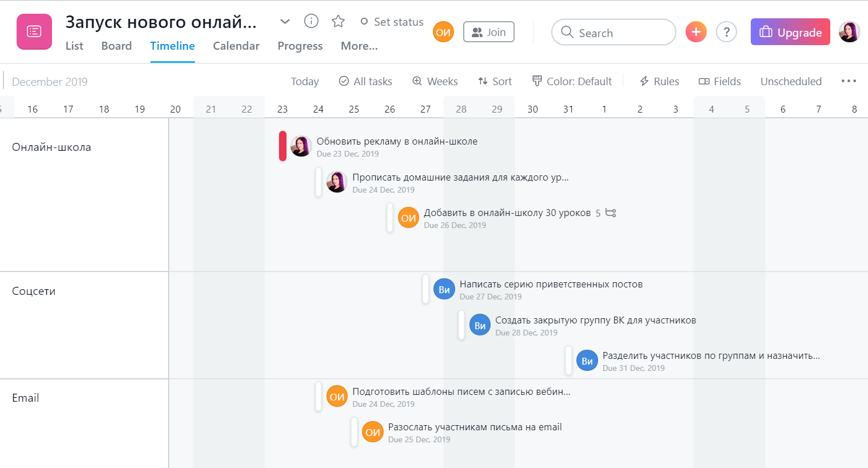
Task: Open the Rules settings
Action: click(x=659, y=81)
